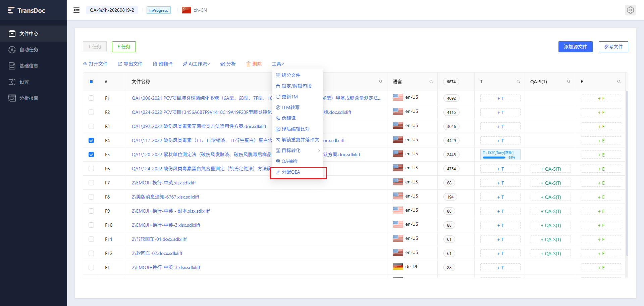This screenshot has width=644, height=306.
Task: Uncheck the F5 row checkbox
Action: pyautogui.click(x=91, y=155)
